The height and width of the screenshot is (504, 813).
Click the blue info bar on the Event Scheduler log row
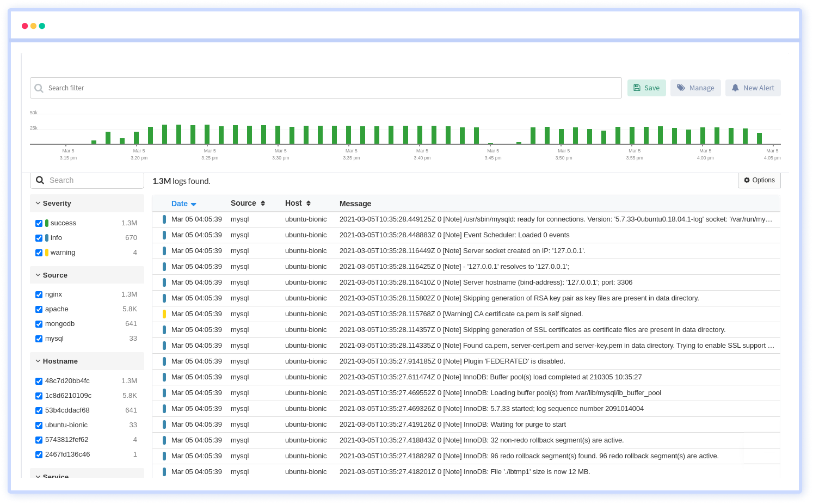tap(165, 235)
